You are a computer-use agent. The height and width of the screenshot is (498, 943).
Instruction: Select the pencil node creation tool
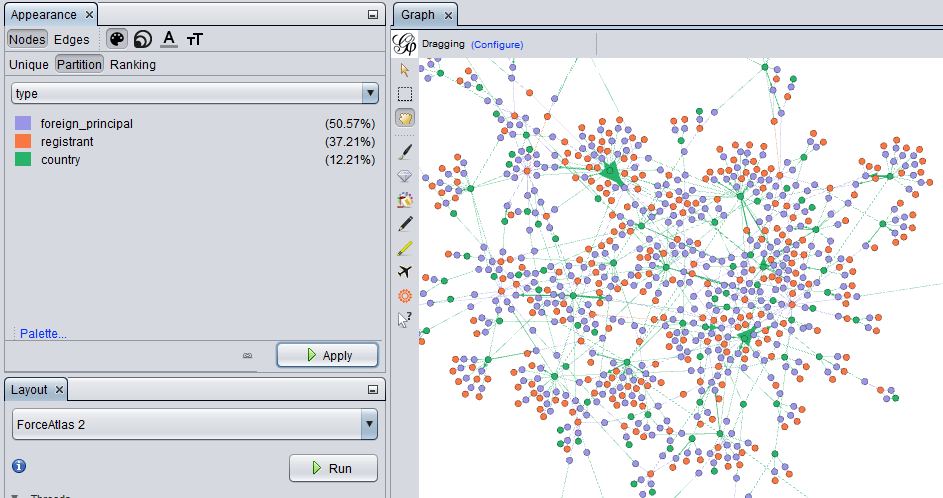point(405,223)
